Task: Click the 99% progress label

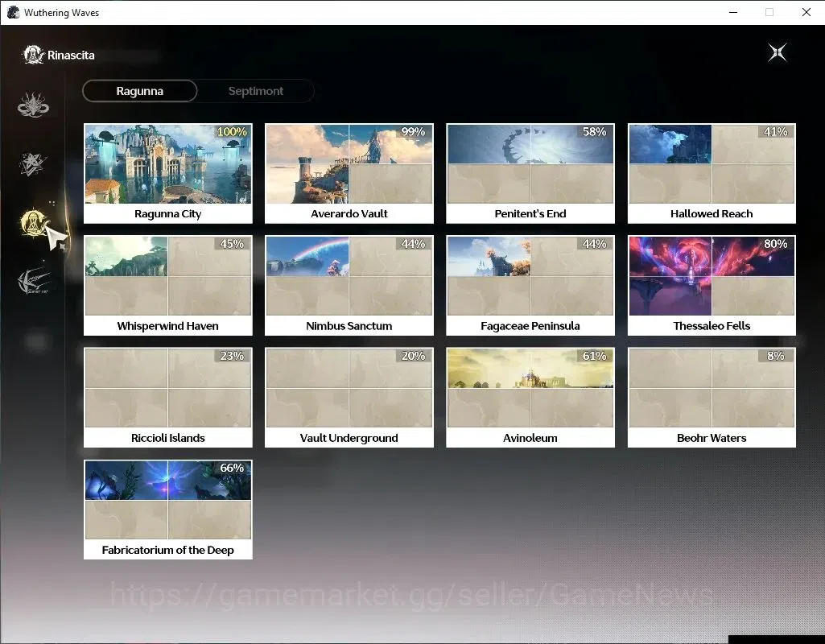Action: point(413,131)
